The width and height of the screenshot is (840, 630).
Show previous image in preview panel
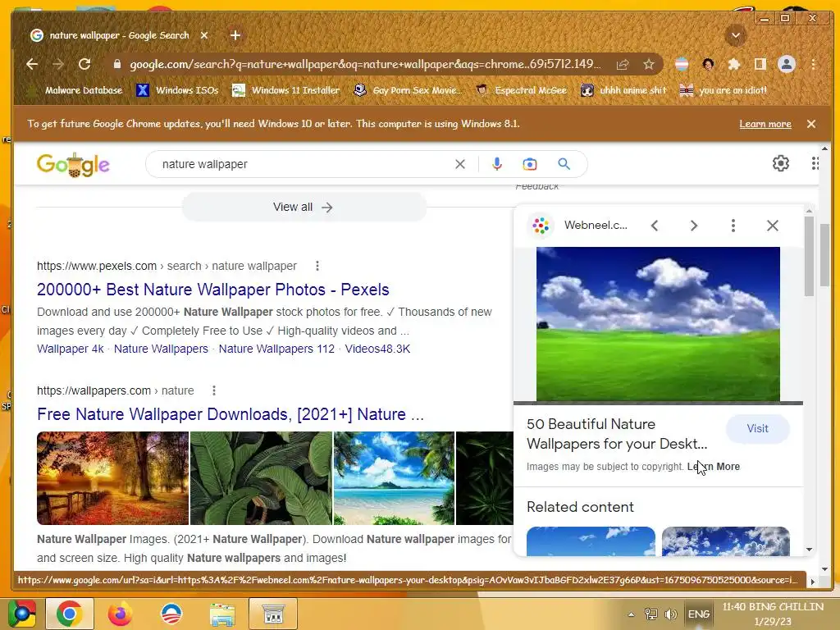pyautogui.click(x=655, y=226)
